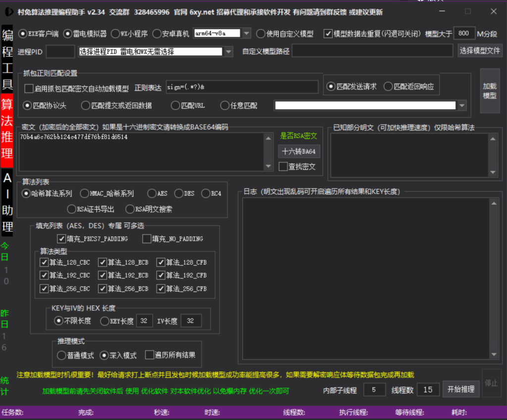This screenshot has width=507, height=420.
Task: Open the 选择进程PID dropdown
Action: (228, 51)
